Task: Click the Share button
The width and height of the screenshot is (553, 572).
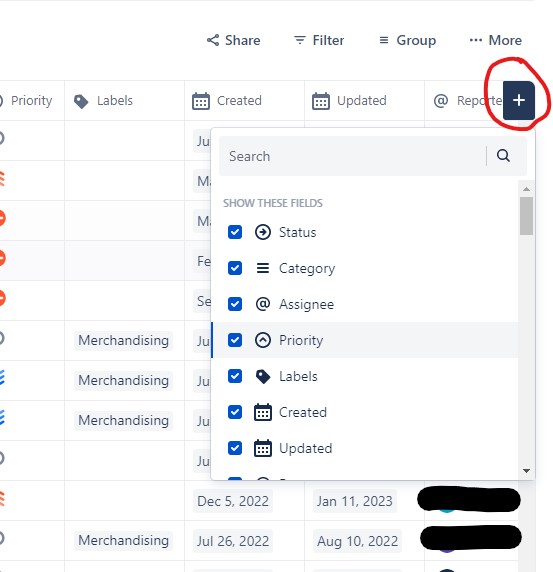Action: (x=233, y=40)
